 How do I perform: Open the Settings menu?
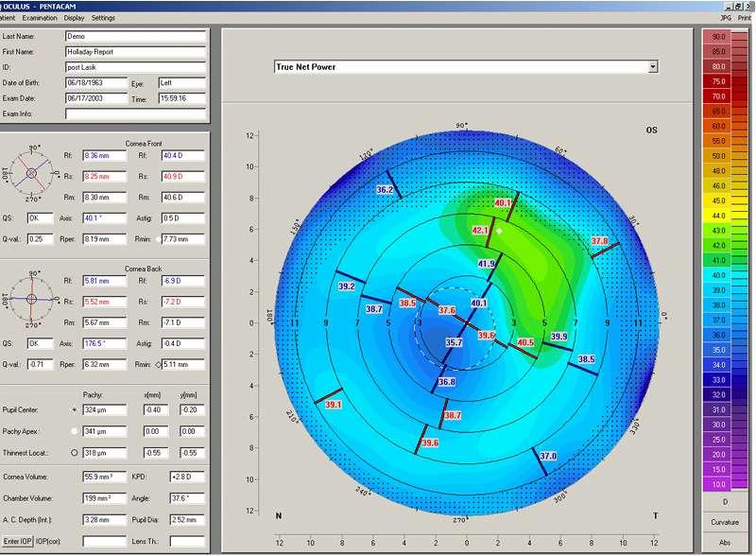point(103,18)
